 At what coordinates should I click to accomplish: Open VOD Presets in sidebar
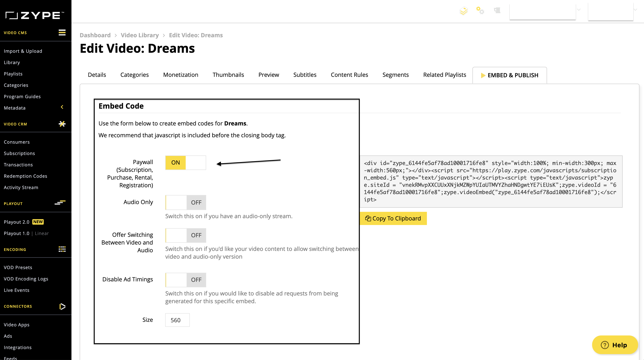[18, 267]
